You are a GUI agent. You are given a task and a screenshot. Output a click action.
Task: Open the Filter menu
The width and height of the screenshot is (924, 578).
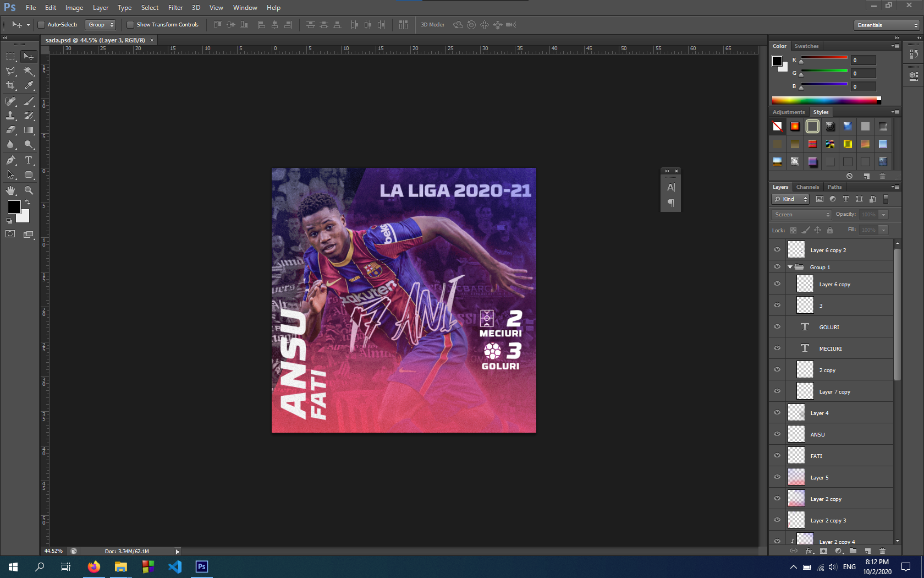[x=175, y=7]
